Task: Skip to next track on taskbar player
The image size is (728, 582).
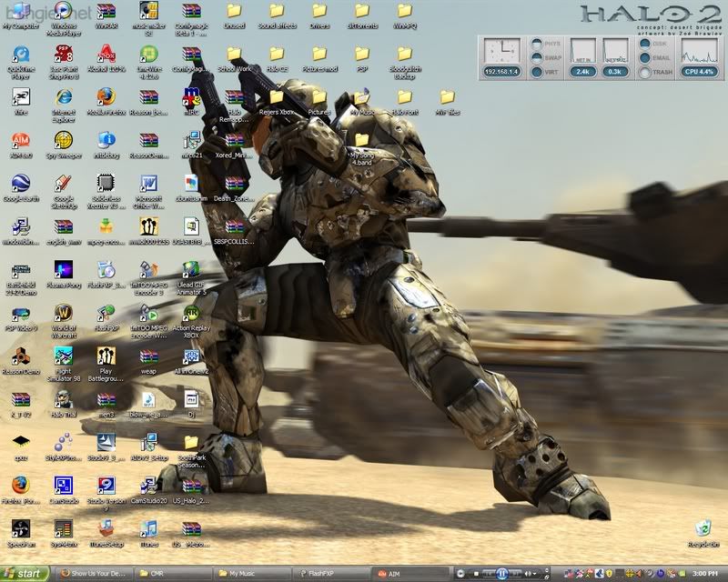Action: (515, 574)
